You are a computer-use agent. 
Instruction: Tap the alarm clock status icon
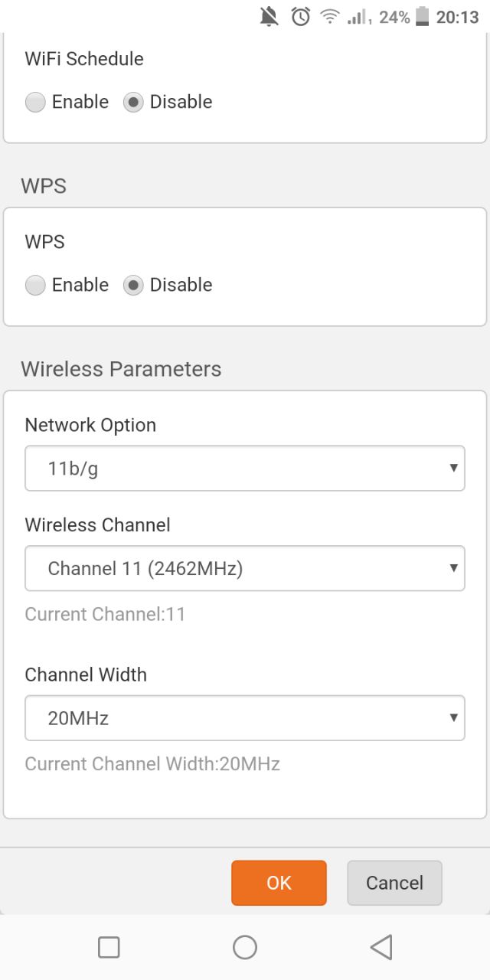tap(301, 17)
